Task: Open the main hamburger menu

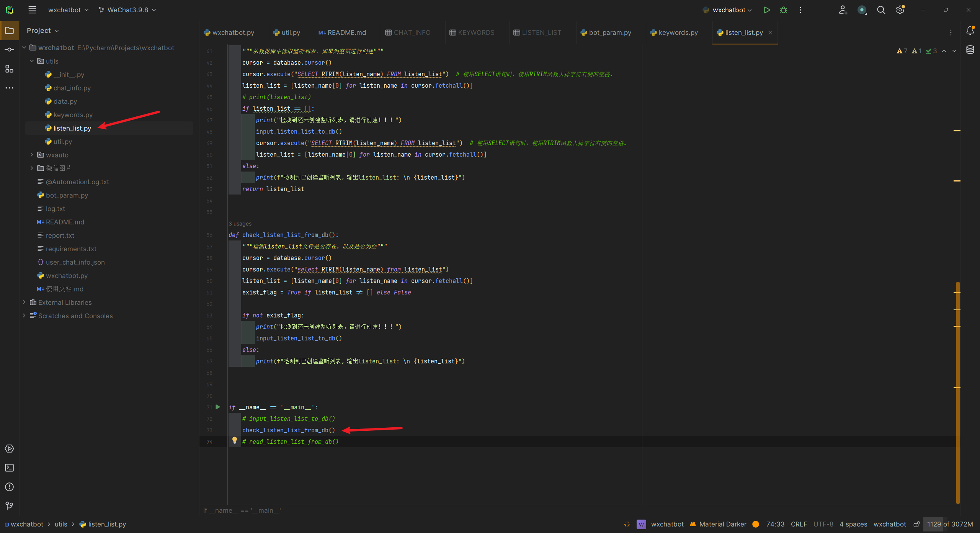Action: [x=32, y=10]
